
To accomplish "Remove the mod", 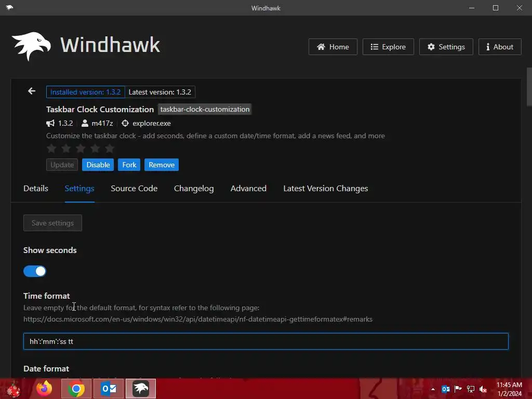I will [x=162, y=165].
